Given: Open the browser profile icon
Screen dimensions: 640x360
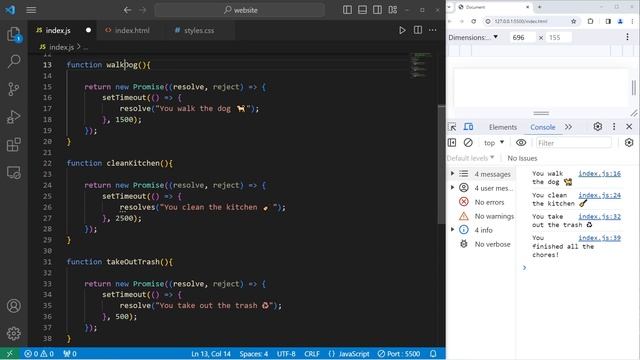Looking at the screenshot, I should pos(620,21).
